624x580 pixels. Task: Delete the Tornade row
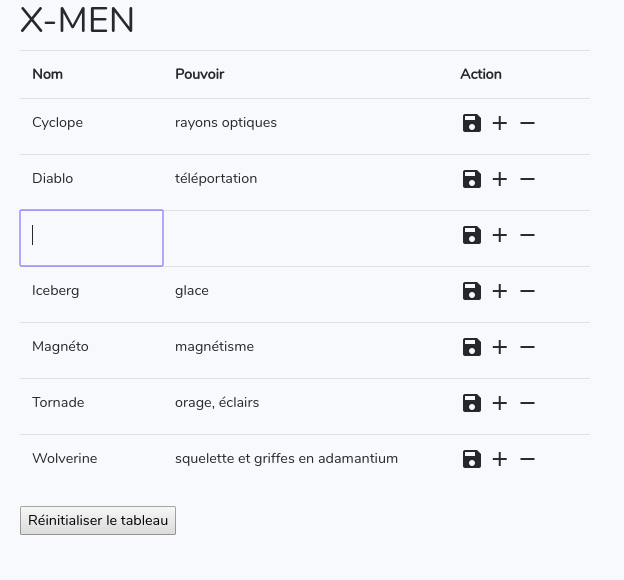(x=528, y=403)
